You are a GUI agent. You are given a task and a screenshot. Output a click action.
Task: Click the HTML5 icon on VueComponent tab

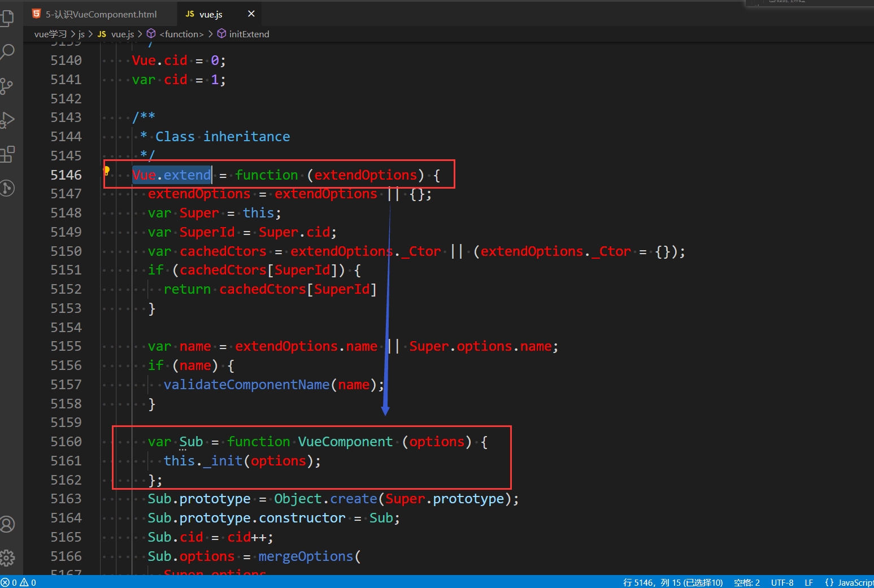coord(37,14)
